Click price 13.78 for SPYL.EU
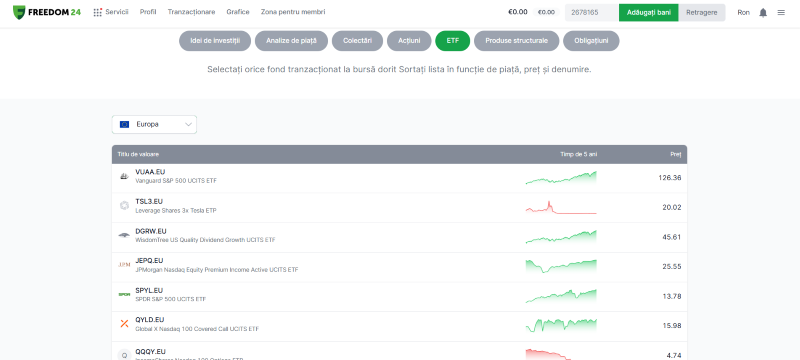Viewport: 800px width, 360px height. tap(671, 296)
